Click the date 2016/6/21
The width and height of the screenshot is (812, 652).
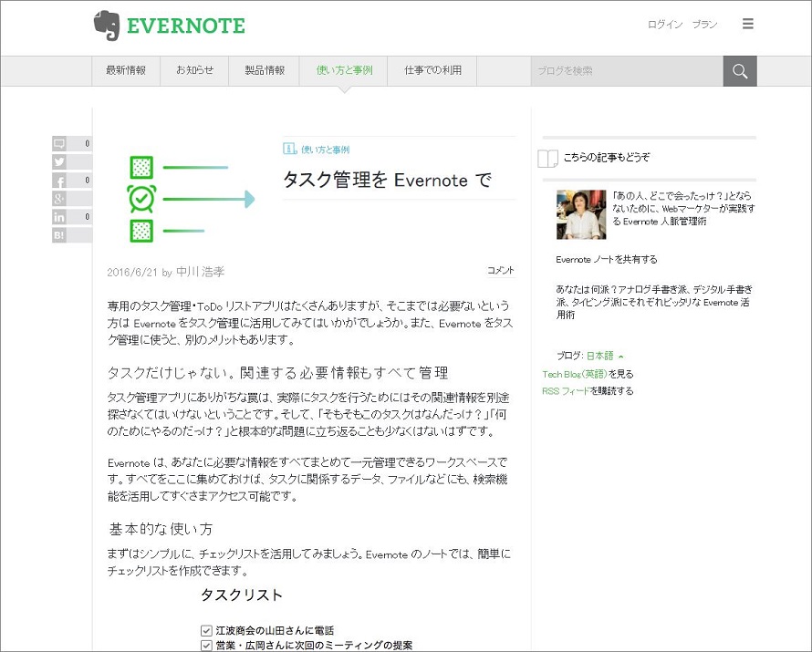pos(132,272)
